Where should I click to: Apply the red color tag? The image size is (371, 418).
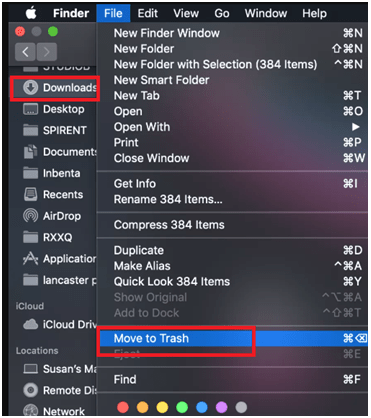(x=123, y=407)
